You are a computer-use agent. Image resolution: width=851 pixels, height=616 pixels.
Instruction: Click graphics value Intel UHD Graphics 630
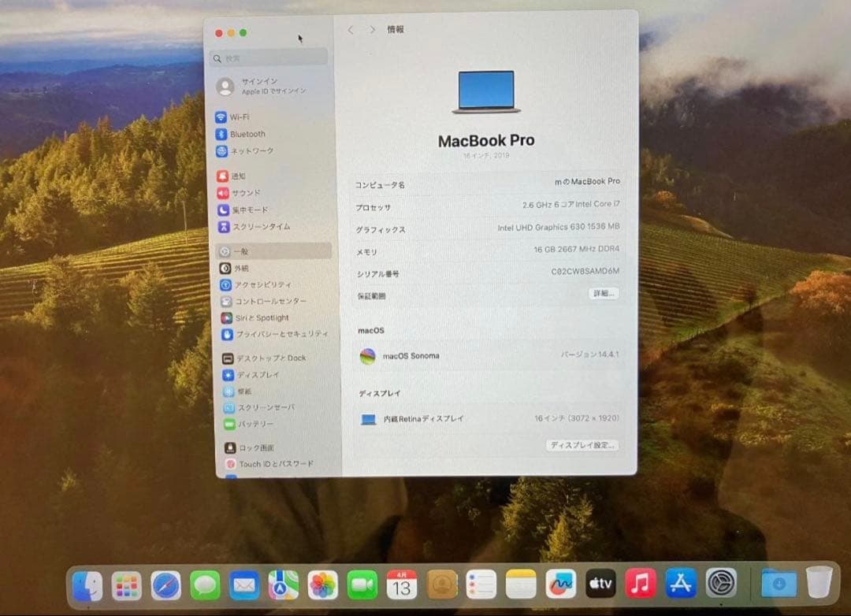click(x=559, y=227)
